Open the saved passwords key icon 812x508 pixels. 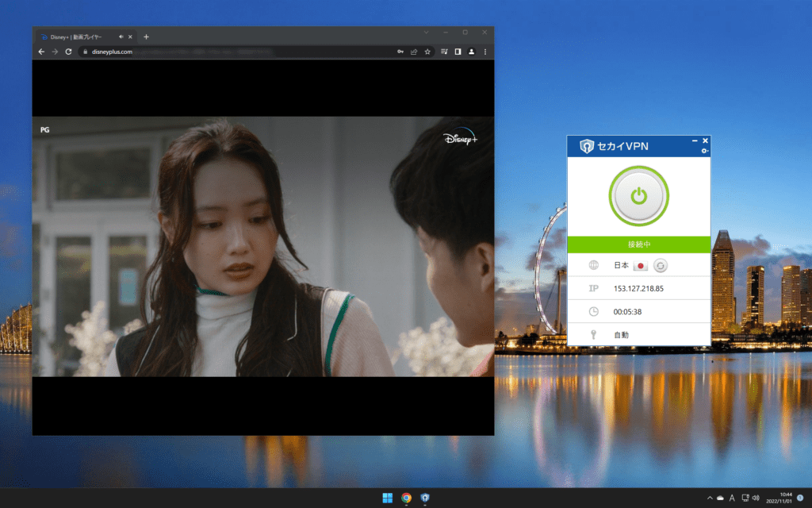click(x=400, y=52)
